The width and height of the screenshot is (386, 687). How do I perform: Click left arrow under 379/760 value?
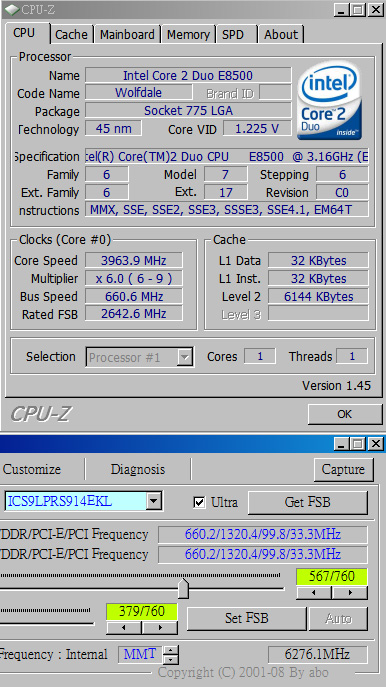(x=124, y=627)
